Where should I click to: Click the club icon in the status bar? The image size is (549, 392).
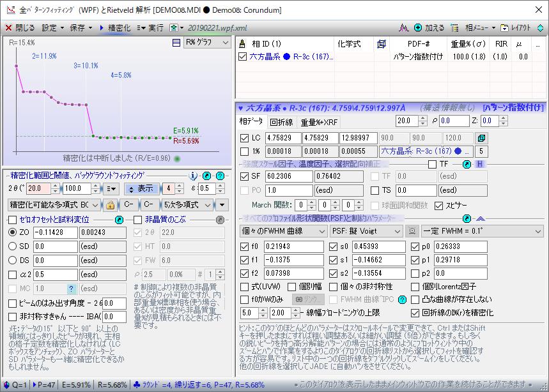(137, 384)
